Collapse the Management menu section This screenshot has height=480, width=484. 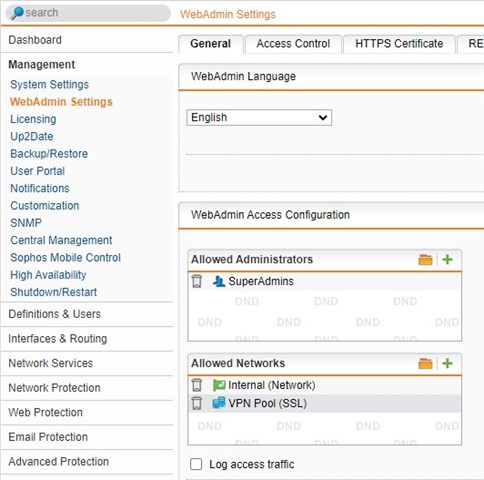click(x=42, y=64)
